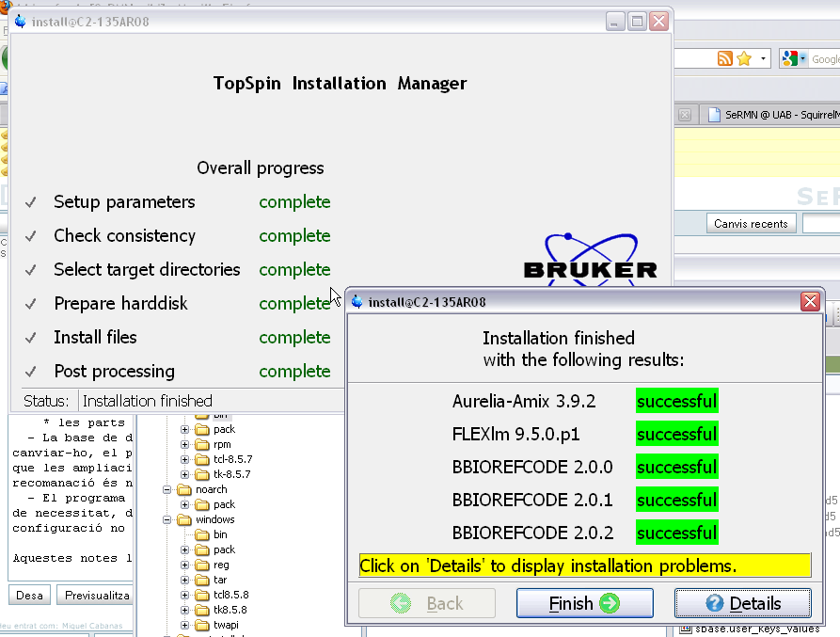Bookmark page with the star icon
The image size is (840, 637).
pyautogui.click(x=744, y=59)
